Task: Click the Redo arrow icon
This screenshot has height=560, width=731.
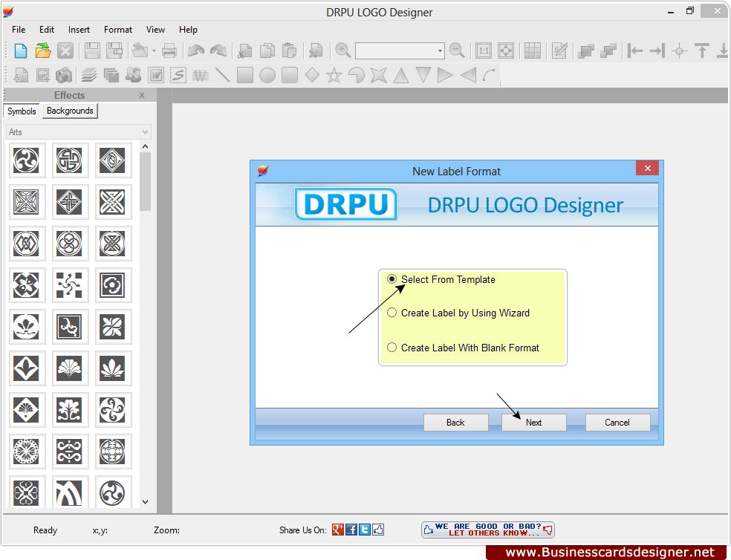Action: pyautogui.click(x=218, y=51)
